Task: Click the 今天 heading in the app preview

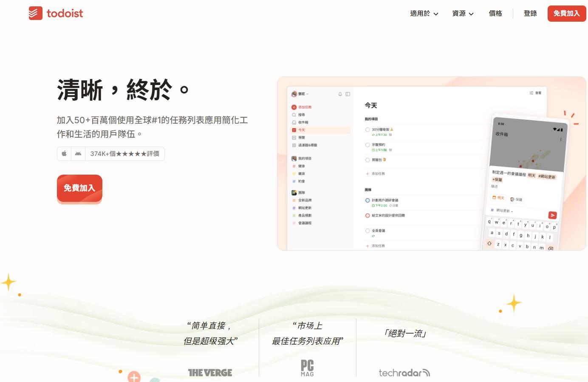Action: pyautogui.click(x=371, y=105)
